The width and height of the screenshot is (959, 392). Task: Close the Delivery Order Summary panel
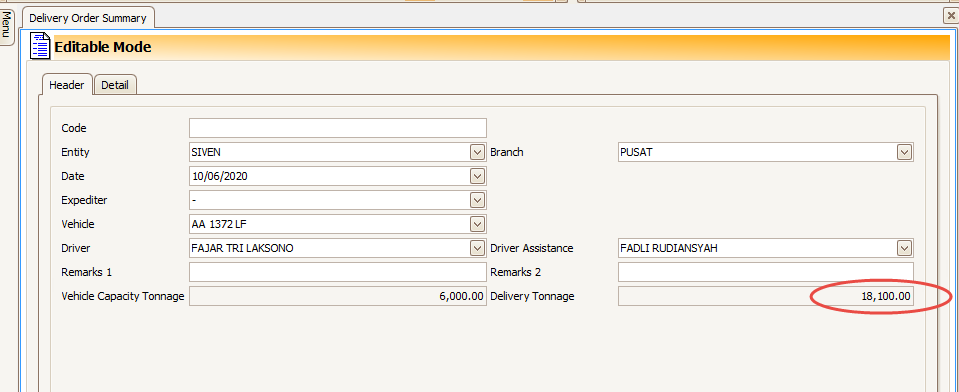coord(950,16)
